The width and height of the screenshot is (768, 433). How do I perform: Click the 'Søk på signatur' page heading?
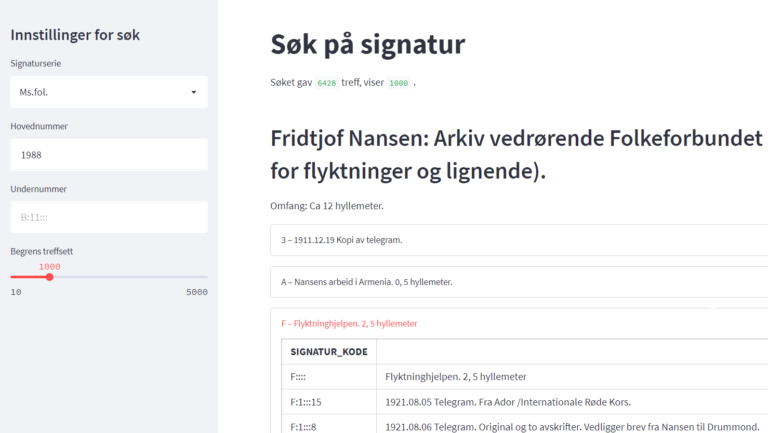point(368,44)
